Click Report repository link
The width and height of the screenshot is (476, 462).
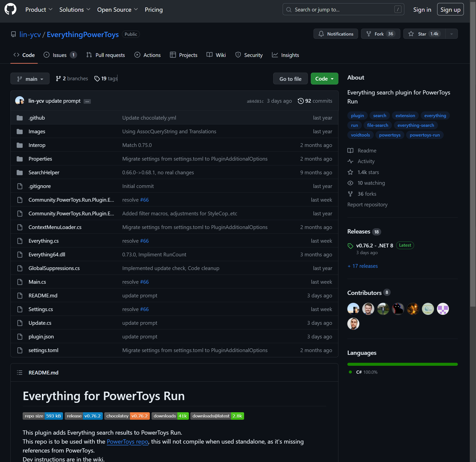[x=367, y=204]
